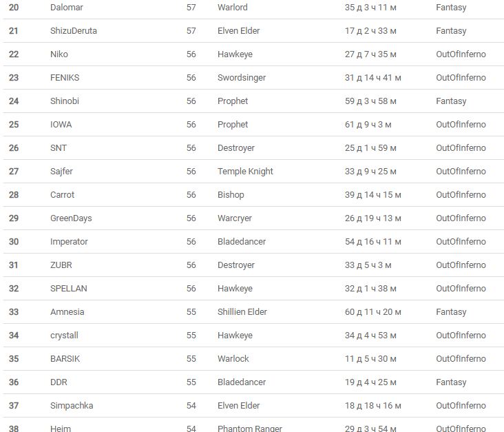Open BARSIK's player entry
This screenshot has width=504, height=432.
point(65,359)
